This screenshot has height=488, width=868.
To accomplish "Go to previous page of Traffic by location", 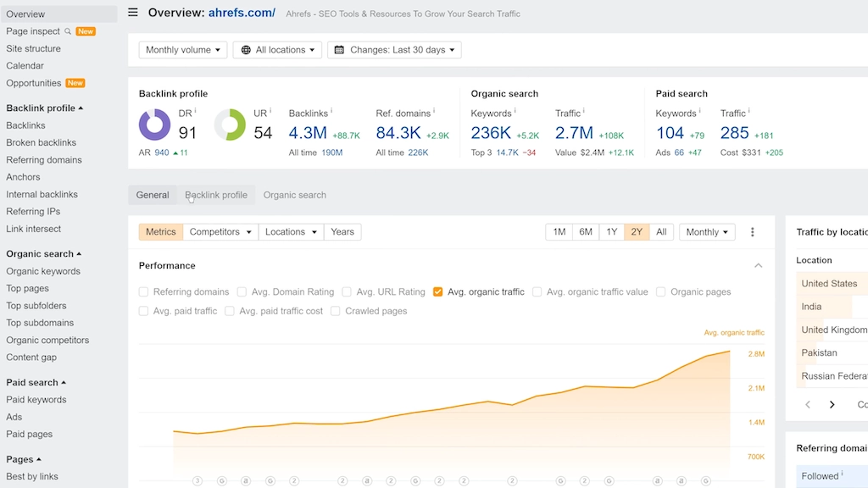I will click(808, 404).
